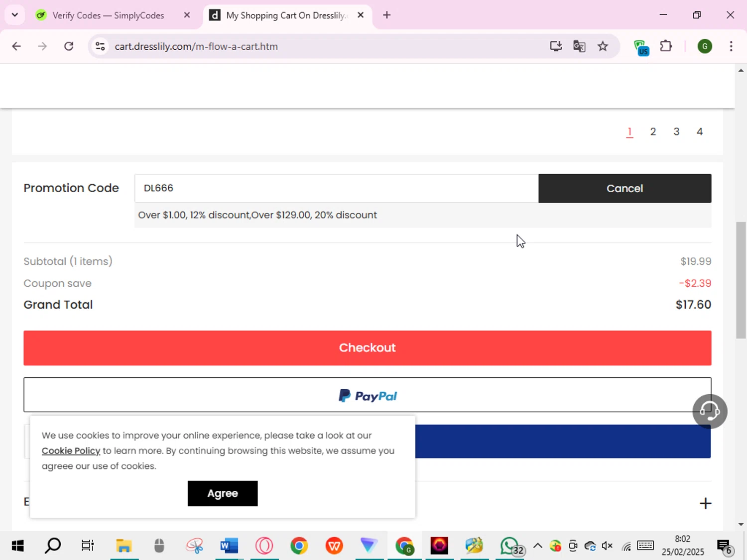
Task: Open a new browser tab
Action: [386, 15]
